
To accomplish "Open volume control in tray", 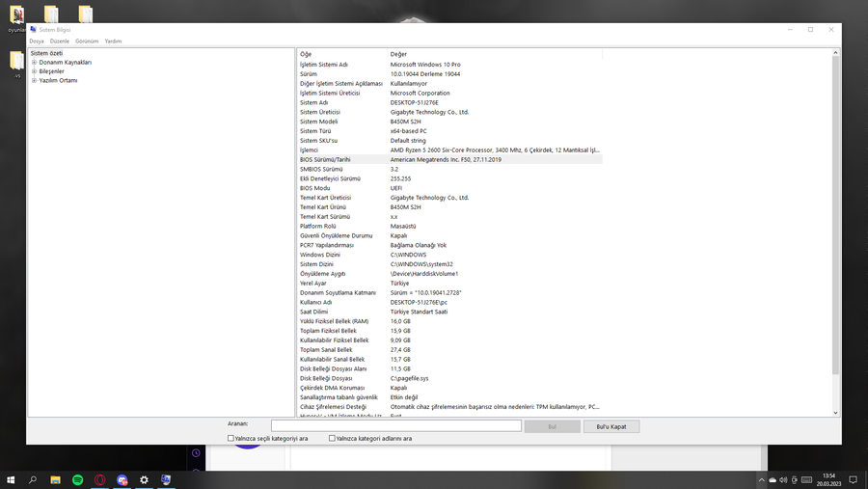I will coord(783,480).
